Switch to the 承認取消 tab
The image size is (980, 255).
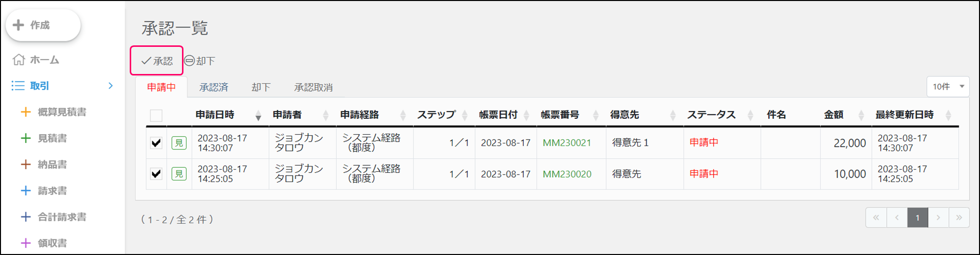point(313,87)
